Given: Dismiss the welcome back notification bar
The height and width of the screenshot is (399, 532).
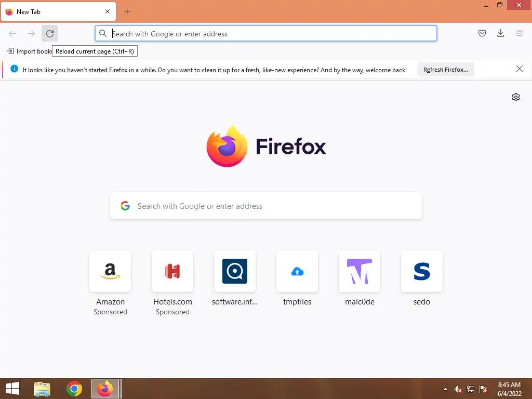Looking at the screenshot, I should (519, 69).
